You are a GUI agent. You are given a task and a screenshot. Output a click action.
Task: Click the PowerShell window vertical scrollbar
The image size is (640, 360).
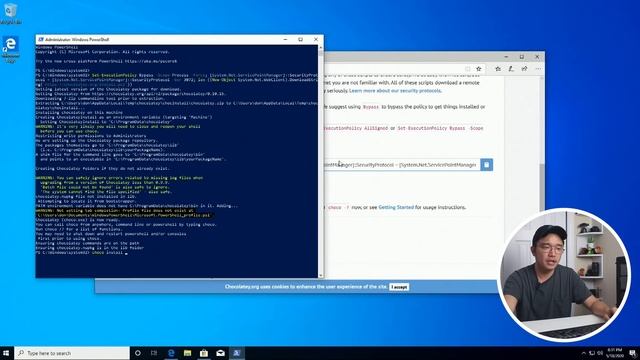pos(320,162)
